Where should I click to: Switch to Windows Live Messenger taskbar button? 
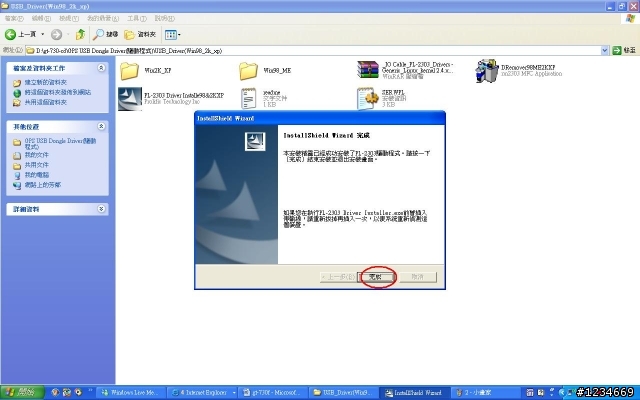click(x=130, y=393)
